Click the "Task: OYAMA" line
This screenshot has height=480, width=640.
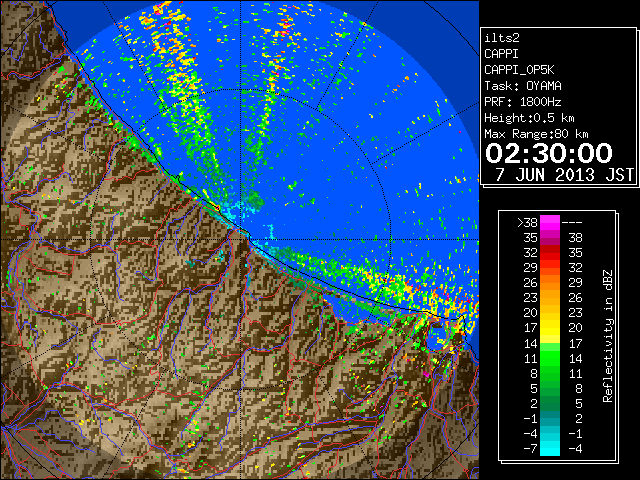coord(523,86)
